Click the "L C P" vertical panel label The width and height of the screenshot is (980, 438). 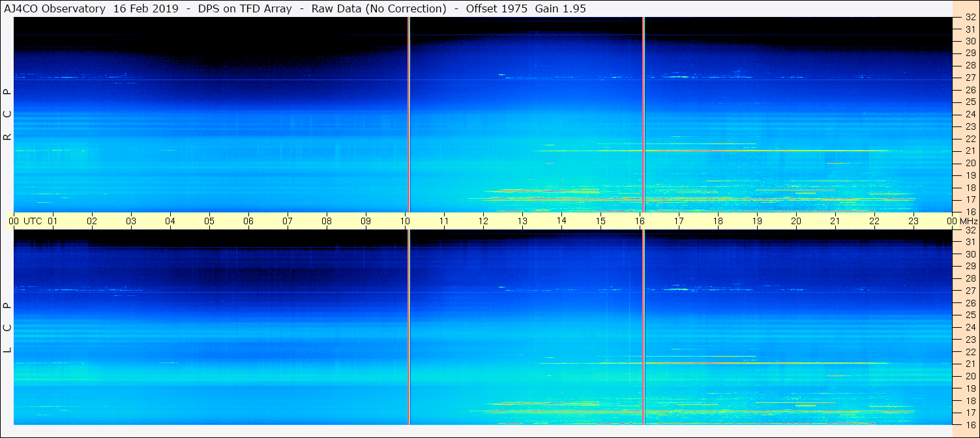7,328
